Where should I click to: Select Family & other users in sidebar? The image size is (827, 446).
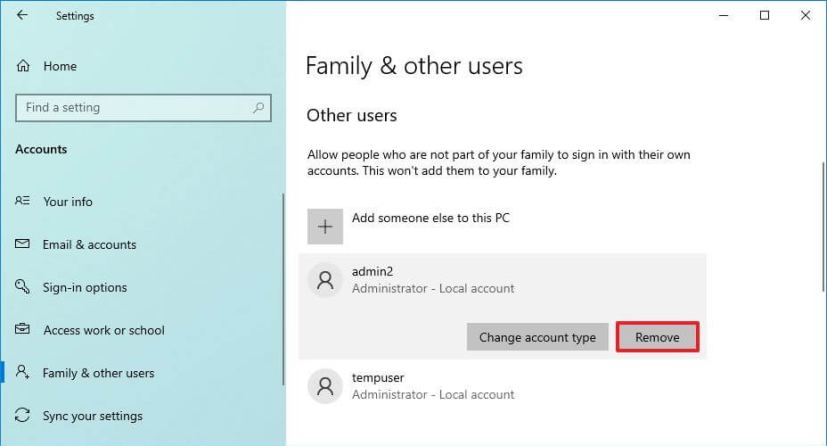99,373
